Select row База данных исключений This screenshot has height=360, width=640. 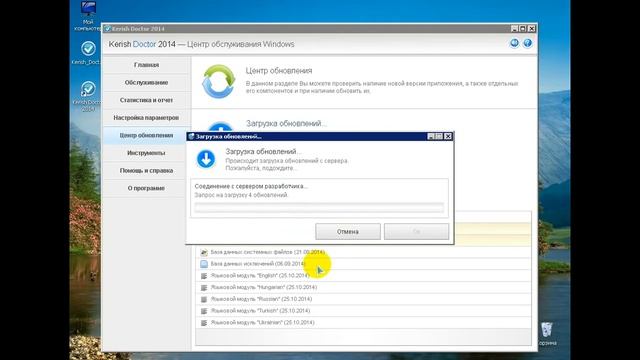pyautogui.click(x=364, y=264)
